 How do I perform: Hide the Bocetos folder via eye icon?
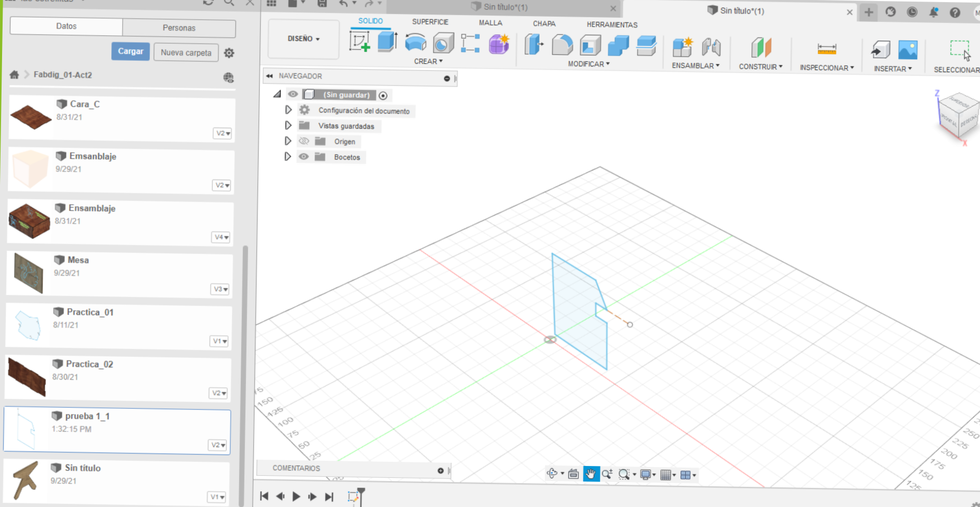[304, 156]
